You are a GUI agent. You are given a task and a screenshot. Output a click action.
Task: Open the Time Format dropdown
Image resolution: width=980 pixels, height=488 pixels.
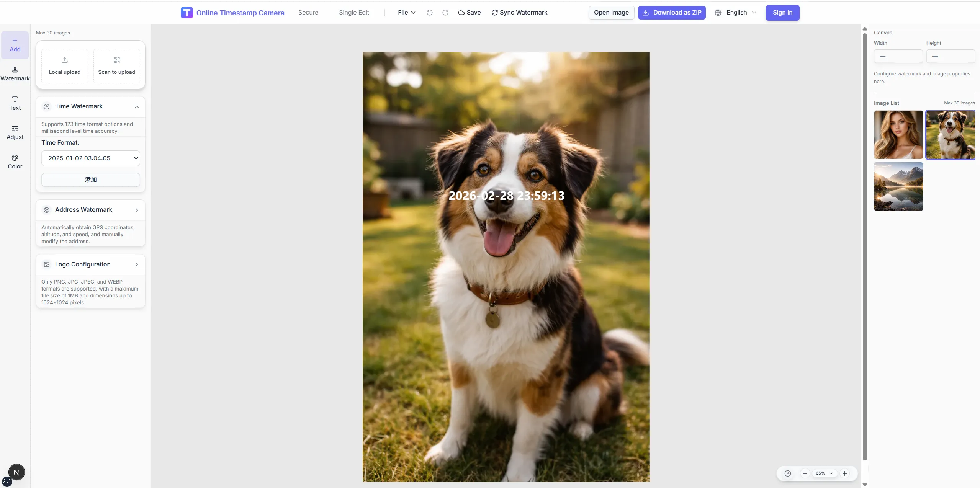(x=90, y=158)
